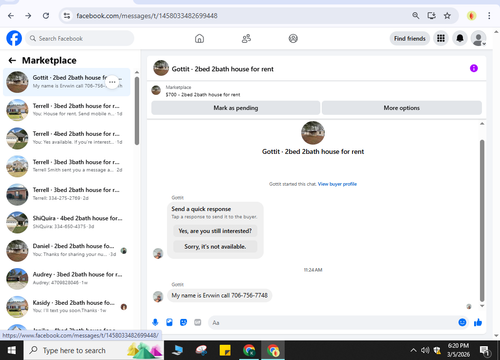Viewport: 500px width, 360px height.
Task: Open notifications bell icon
Action: point(460,38)
